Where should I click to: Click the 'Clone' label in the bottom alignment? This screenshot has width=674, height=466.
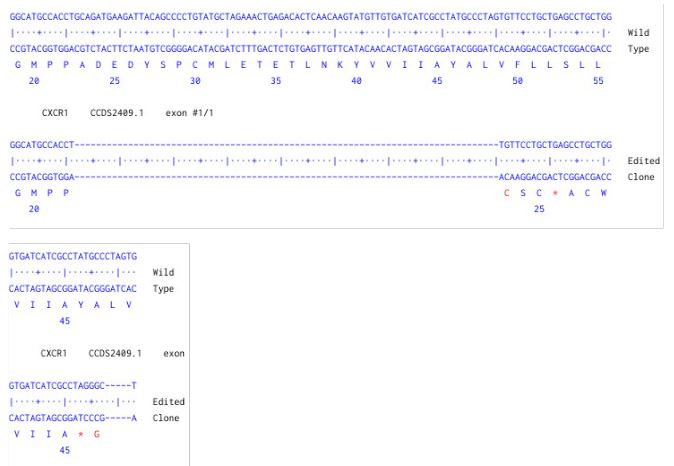pyautogui.click(x=166, y=418)
